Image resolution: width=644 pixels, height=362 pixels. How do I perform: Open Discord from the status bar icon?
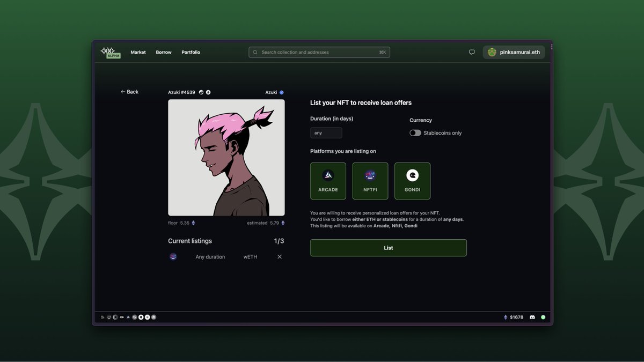[532, 317]
